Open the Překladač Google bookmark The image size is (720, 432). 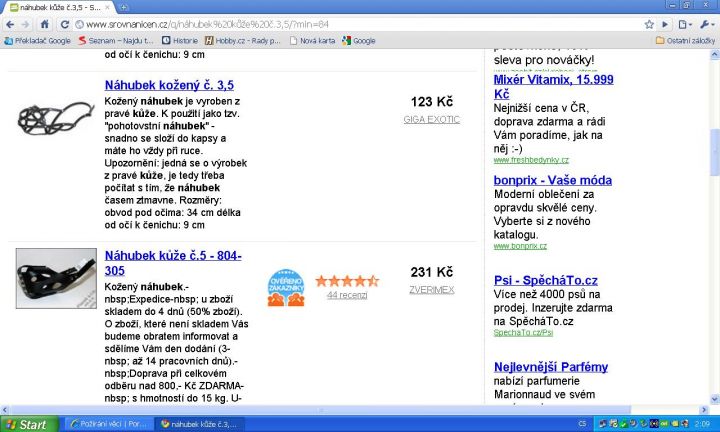click(38, 41)
